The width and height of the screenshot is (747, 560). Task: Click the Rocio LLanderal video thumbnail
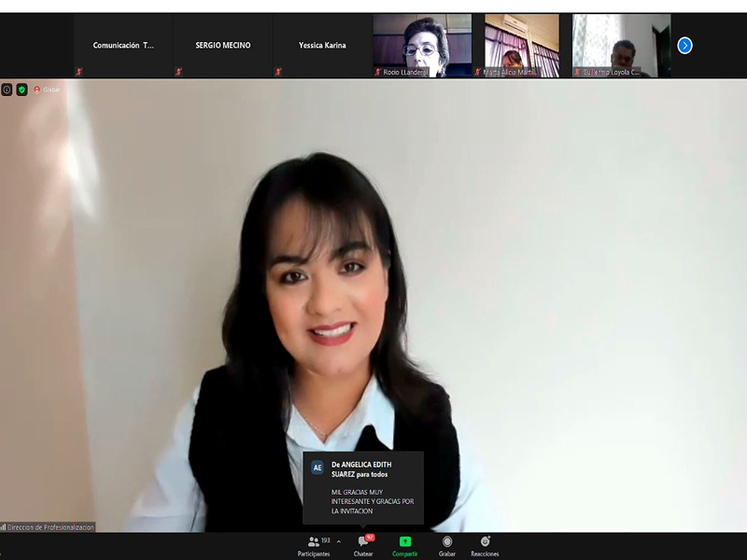422,45
